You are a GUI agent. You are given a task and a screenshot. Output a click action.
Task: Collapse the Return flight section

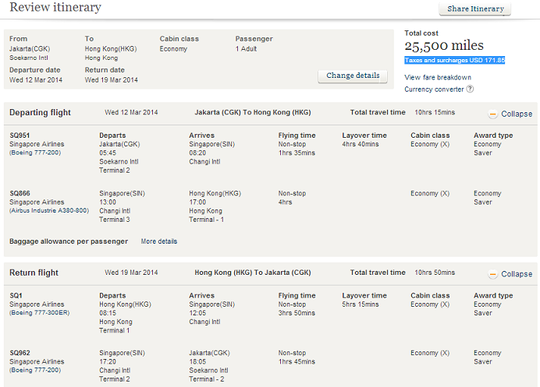pyautogui.click(x=516, y=274)
